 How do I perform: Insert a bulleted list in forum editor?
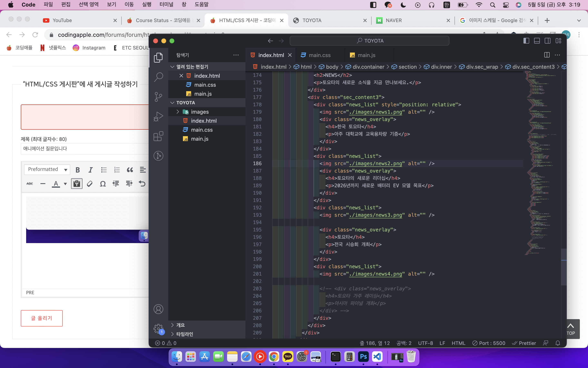coord(104,170)
